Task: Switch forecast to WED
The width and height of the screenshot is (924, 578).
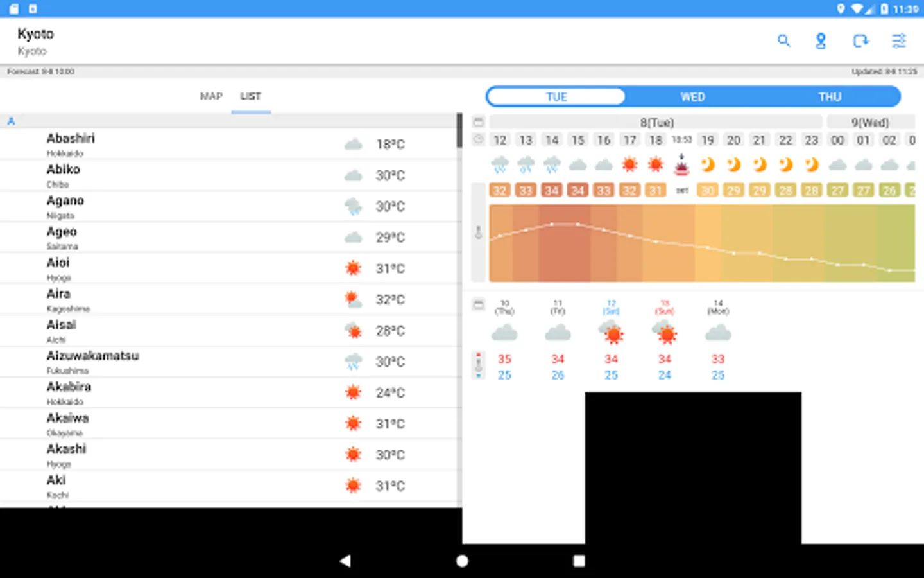Action: 692,97
